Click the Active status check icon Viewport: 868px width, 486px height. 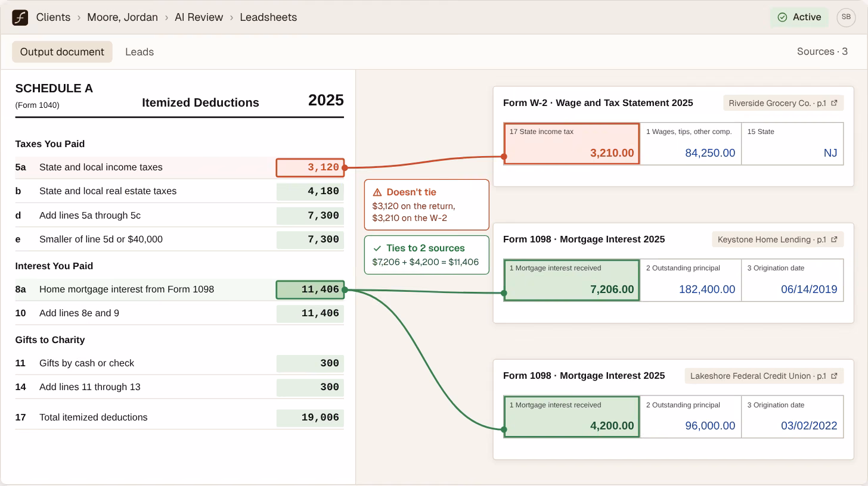pos(782,17)
